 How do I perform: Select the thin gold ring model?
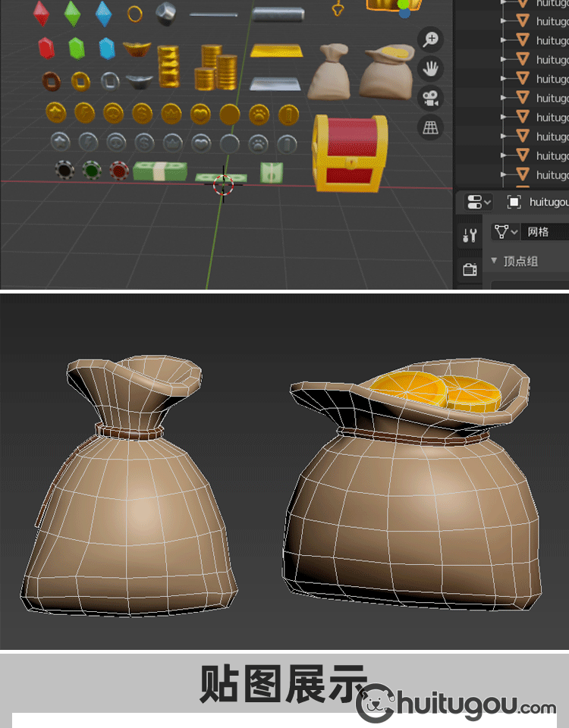click(x=135, y=14)
